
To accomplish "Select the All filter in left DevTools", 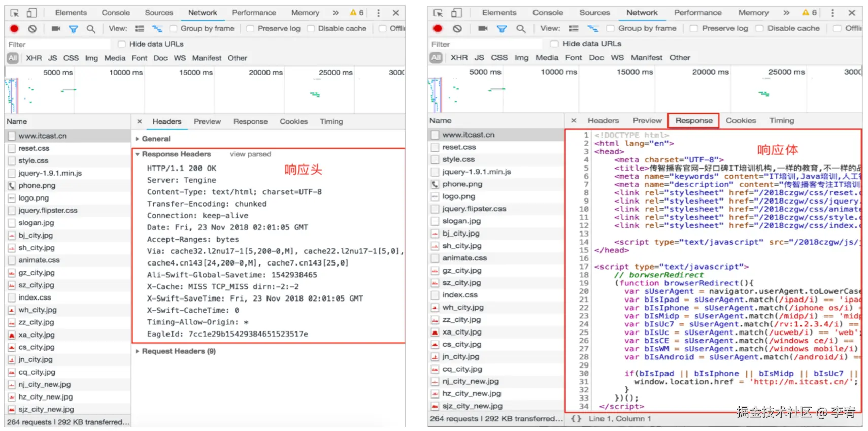I will pos(13,58).
